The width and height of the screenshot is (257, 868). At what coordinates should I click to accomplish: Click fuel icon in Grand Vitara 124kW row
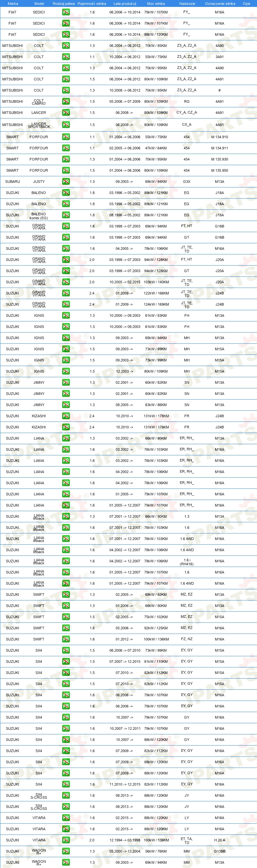tap(66, 304)
